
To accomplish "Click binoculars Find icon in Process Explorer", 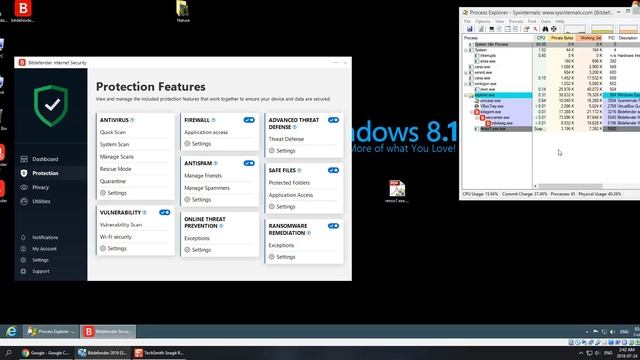I will point(545,29).
